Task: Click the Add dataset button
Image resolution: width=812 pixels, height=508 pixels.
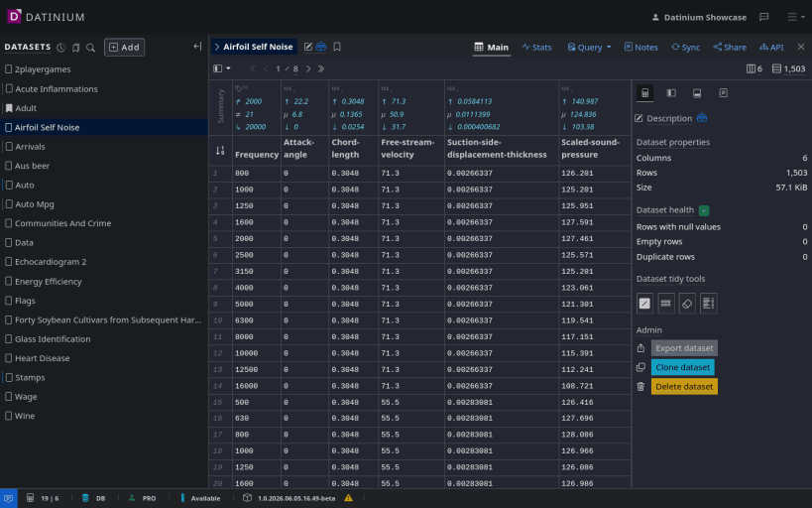Action: 124,48
